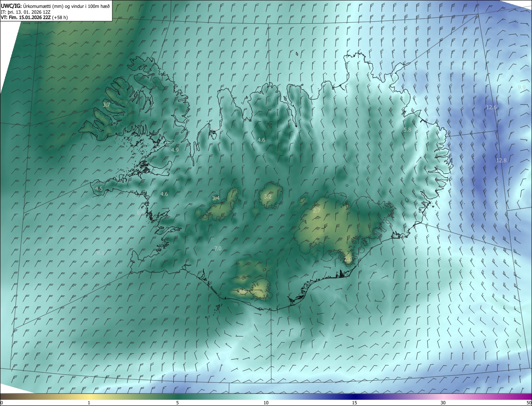Image resolution: width=532 pixels, height=406 pixels.
Task: Click the 30 tick on the color scale
Action: coord(443,403)
